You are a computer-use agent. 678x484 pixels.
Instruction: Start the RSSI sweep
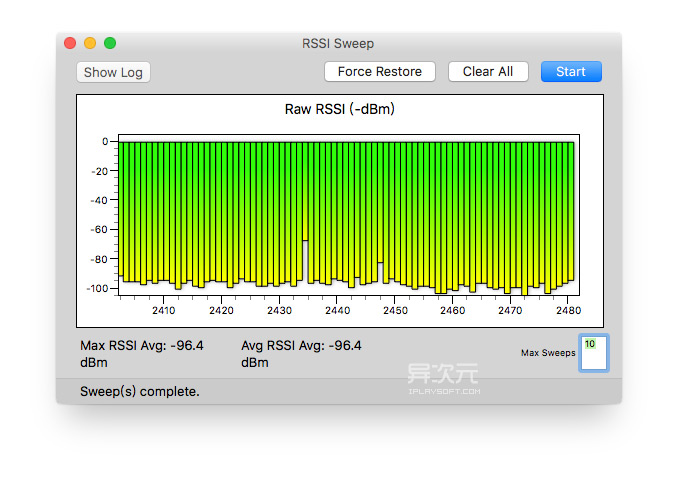tap(571, 71)
